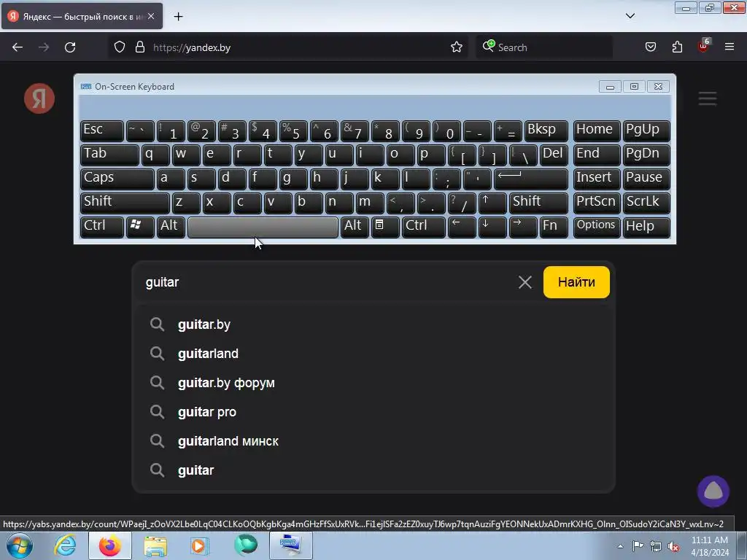
Task: Click the Del key
Action: pos(554,155)
